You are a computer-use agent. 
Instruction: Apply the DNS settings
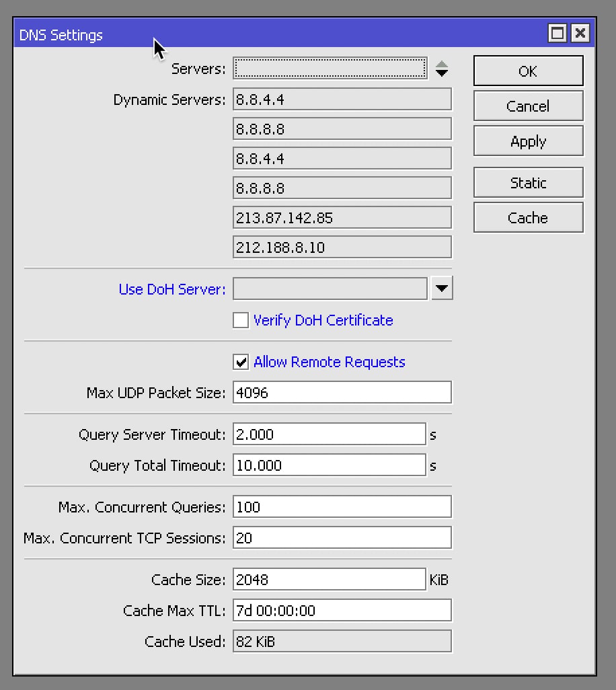click(528, 141)
